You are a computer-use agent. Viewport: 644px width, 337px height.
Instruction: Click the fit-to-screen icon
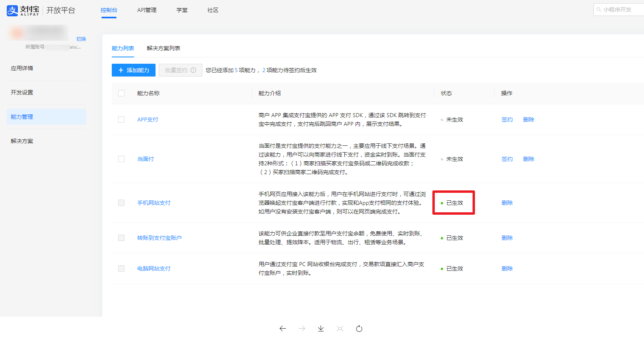pyautogui.click(x=340, y=329)
